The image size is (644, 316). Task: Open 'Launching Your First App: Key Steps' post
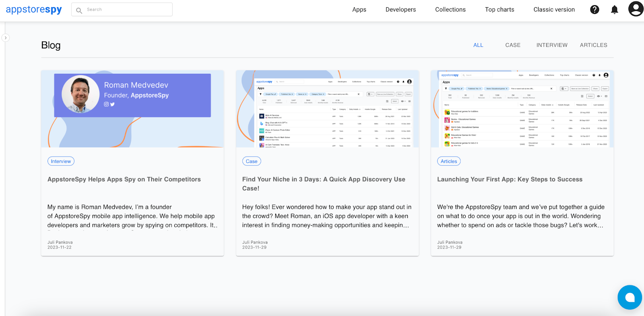510,179
